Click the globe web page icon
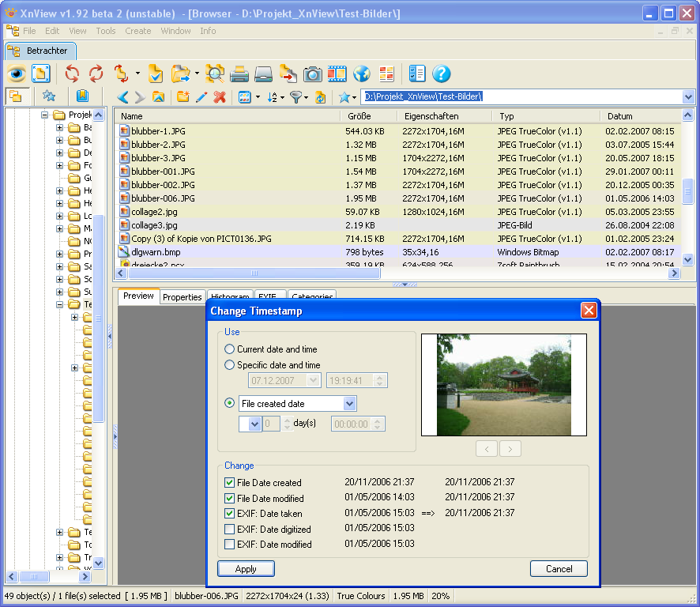The image size is (700, 607). pyautogui.click(x=362, y=74)
